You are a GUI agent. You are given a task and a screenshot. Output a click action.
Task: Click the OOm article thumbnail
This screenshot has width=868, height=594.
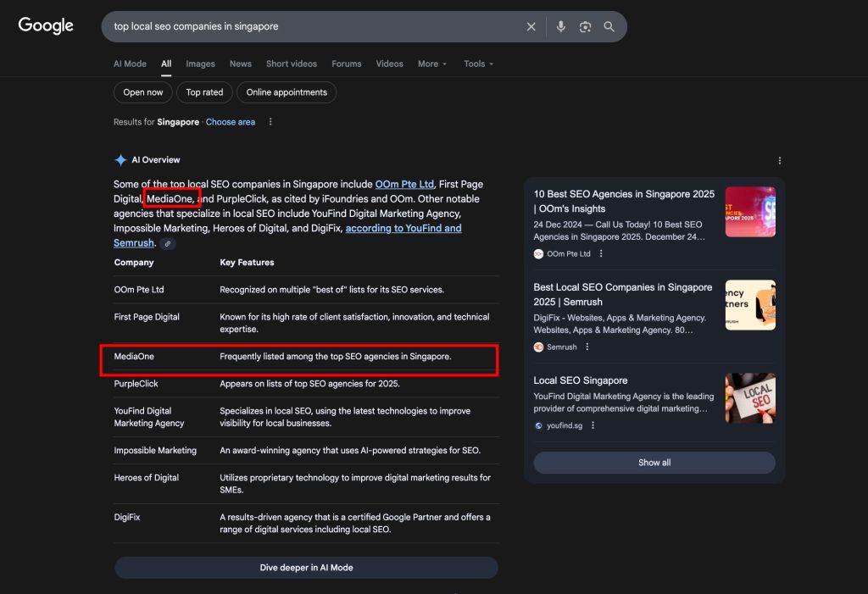tap(750, 212)
